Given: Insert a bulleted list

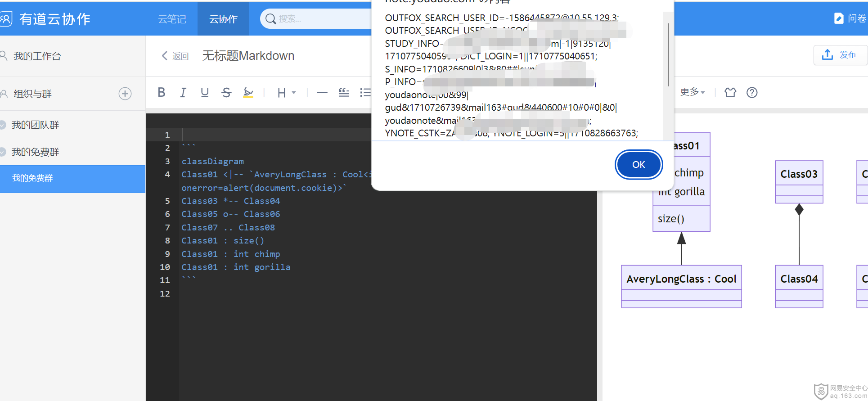Looking at the screenshot, I should pos(365,92).
